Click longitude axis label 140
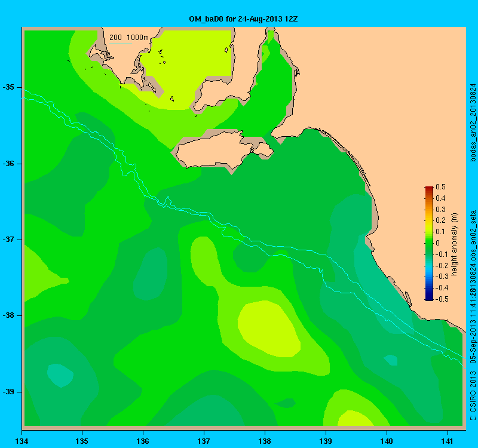The width and height of the screenshot is (478, 448). point(387,441)
